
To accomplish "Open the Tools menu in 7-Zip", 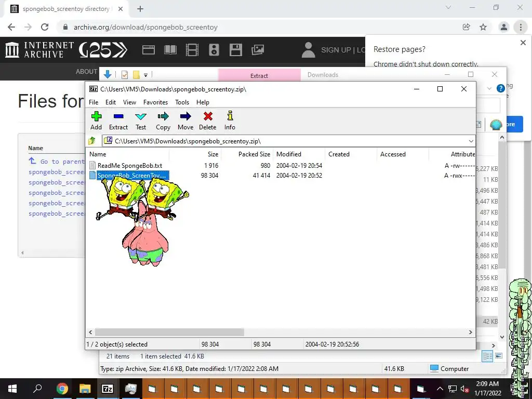I will point(182,102).
